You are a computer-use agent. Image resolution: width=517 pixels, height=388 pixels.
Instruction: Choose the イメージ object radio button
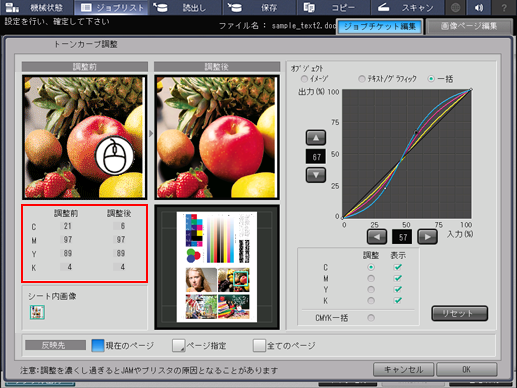(304, 79)
